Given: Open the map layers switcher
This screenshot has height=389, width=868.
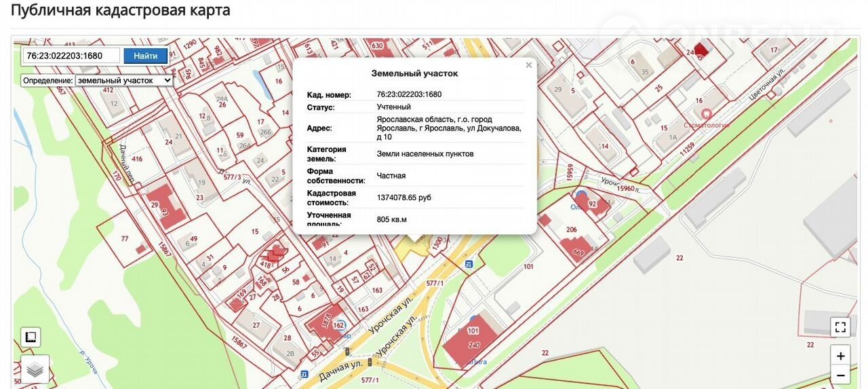Looking at the screenshot, I should (35, 369).
